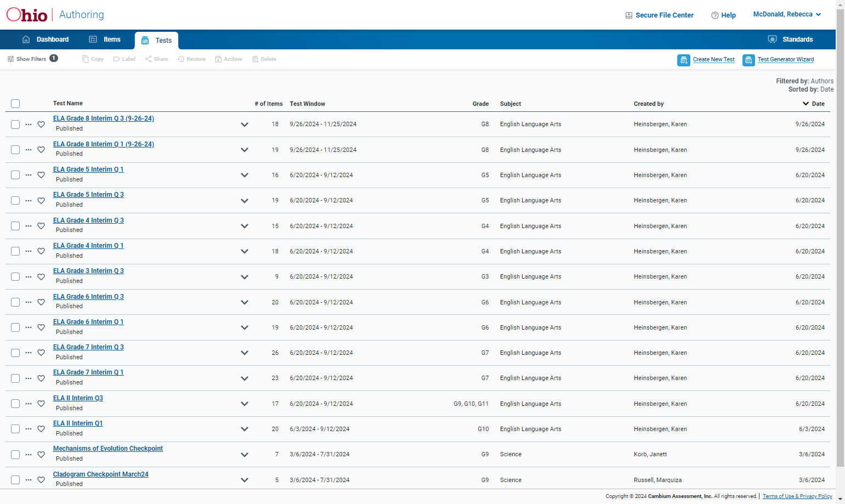Image resolution: width=845 pixels, height=504 pixels.
Task: Open the Secure File Center
Action: click(x=660, y=15)
